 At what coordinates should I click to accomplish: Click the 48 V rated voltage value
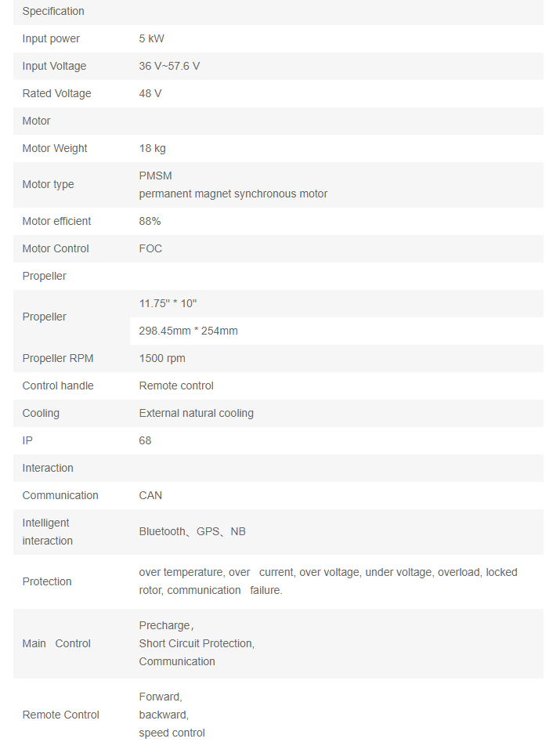[x=150, y=94]
